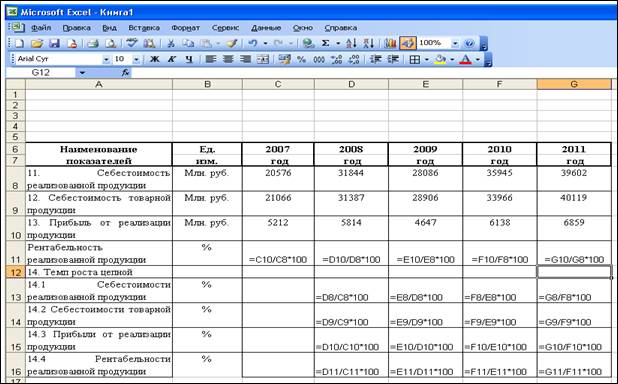Click the Print icon
The image size is (618, 384).
pos(93,43)
